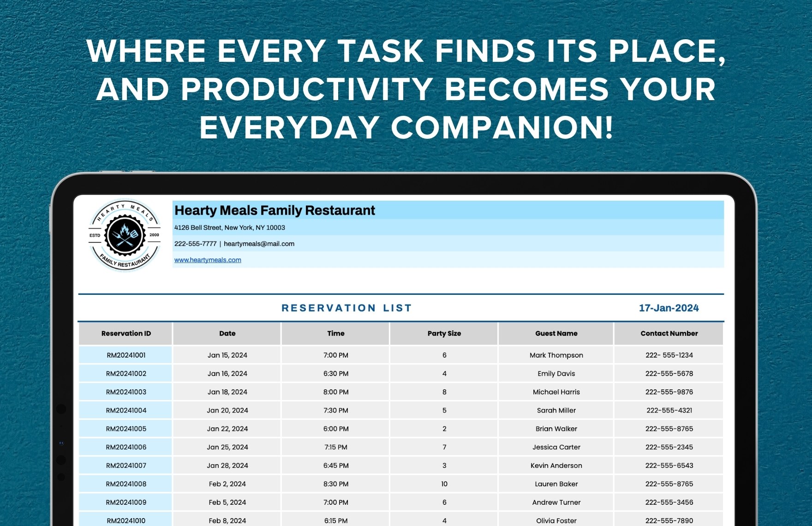Viewport: 812px width, 526px height.
Task: Click the Jan 15, 2024 date cell
Action: point(227,355)
